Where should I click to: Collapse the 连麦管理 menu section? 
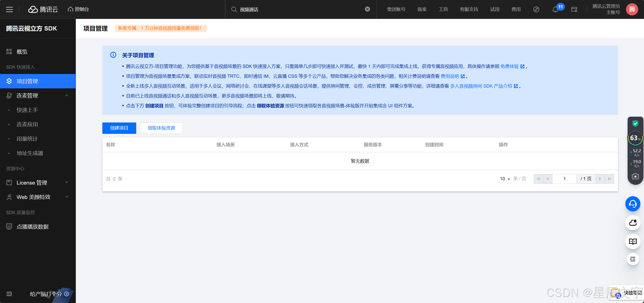(67, 95)
